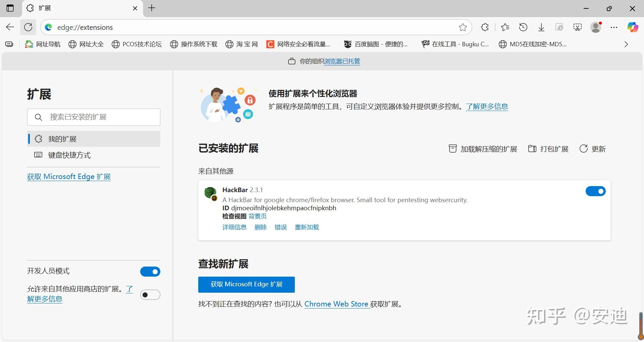Viewport: 644px width, 342px height.
Task: Click the favorites bar toggle icon at left
Action: [x=9, y=44]
